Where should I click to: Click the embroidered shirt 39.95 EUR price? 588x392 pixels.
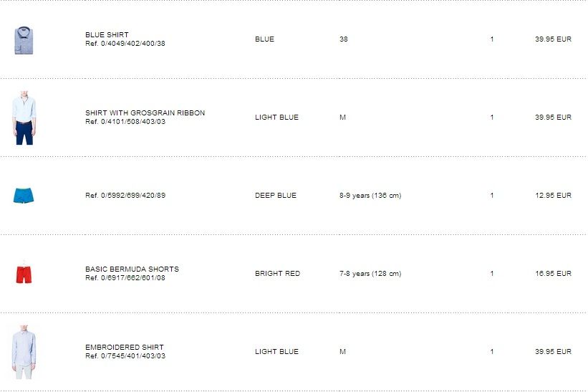click(553, 351)
